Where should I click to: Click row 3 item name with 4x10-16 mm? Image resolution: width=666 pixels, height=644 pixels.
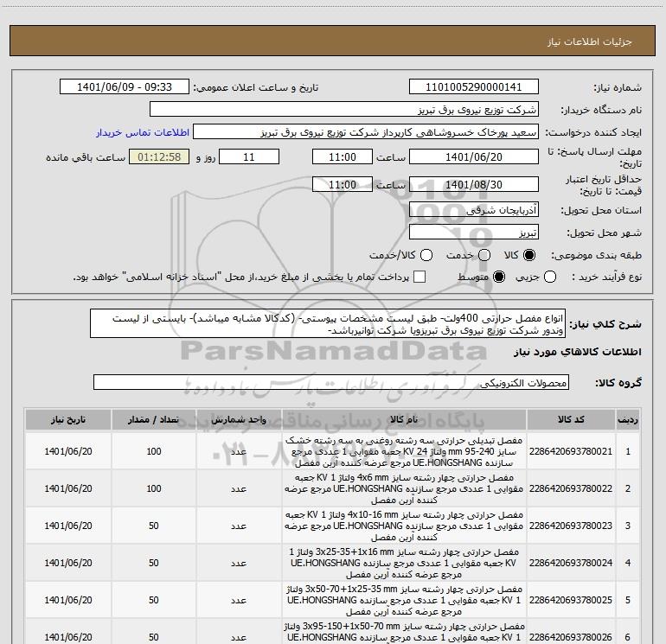pyautogui.click(x=404, y=526)
